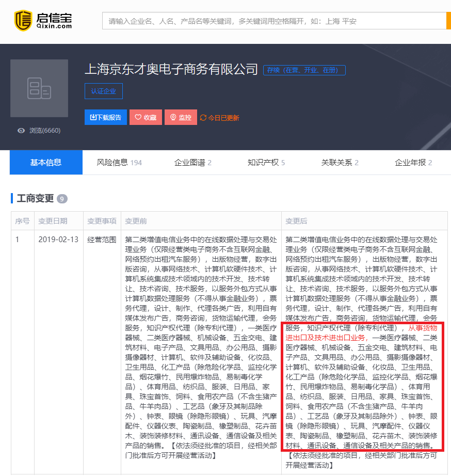Click the 工商变更 section heading
The image size is (451, 476).
tap(35, 199)
